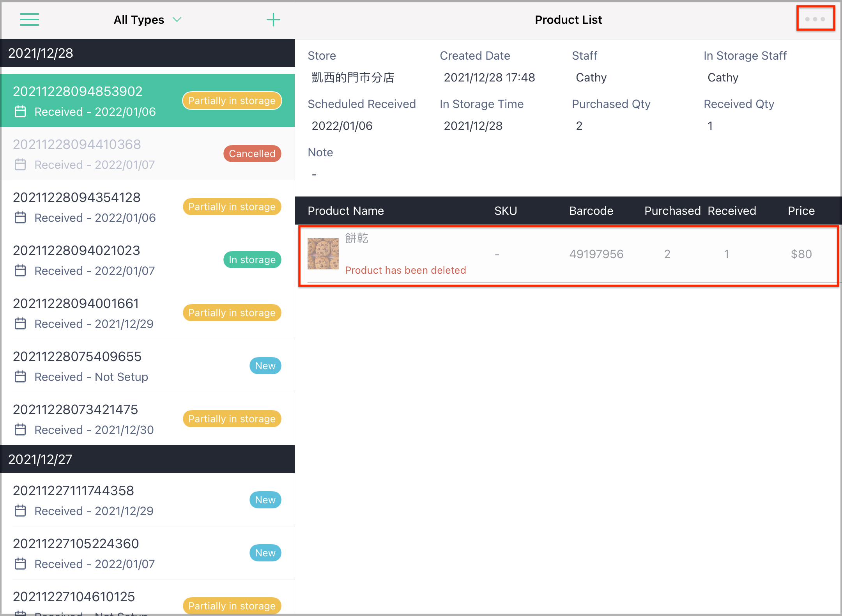Open the hamburger side menu
Screen dimensions: 842x616
[30, 19]
